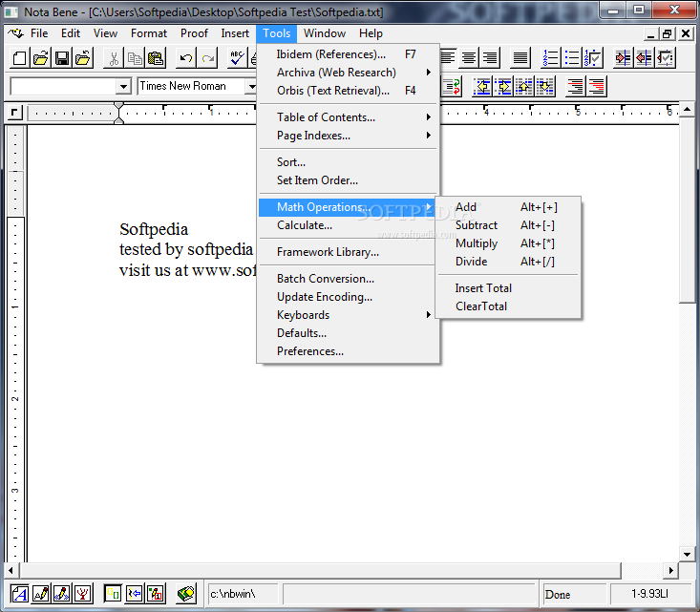Image resolution: width=700 pixels, height=612 pixels.
Task: Click the yellow left-arrow outline icon
Action: point(482,87)
